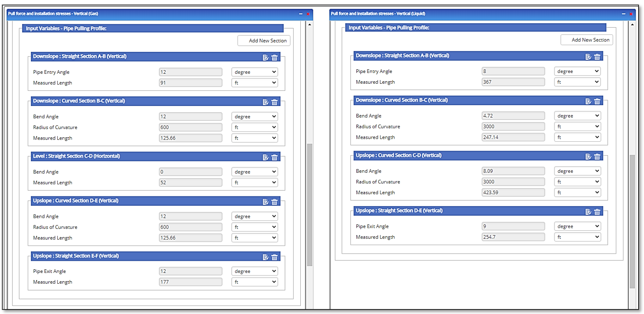Delete Upslope Curved Section D-E in Gas window

pos(275,201)
